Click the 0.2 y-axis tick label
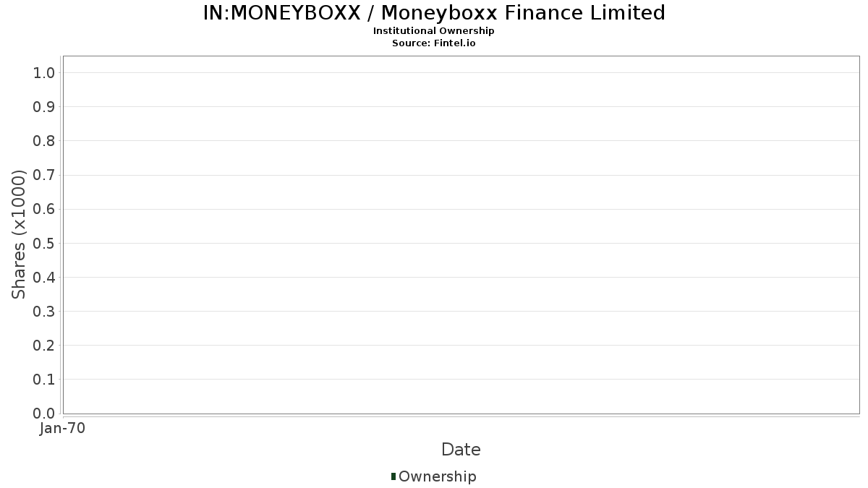This screenshot has width=868, height=488. point(44,346)
